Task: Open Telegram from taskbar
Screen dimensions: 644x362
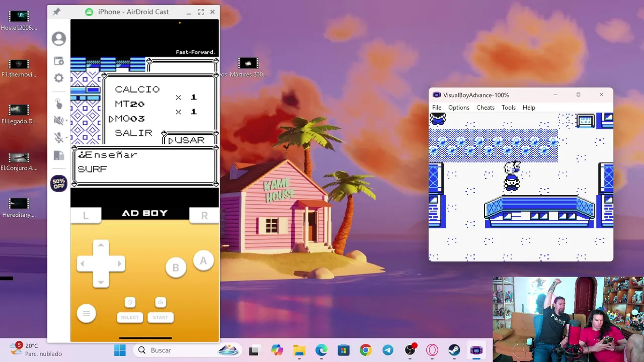Action: [388, 350]
